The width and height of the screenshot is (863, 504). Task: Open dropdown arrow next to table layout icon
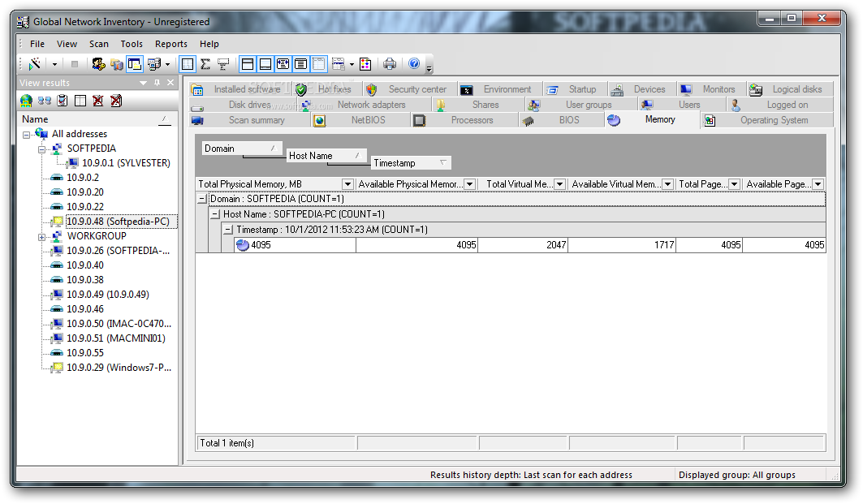pos(352,64)
